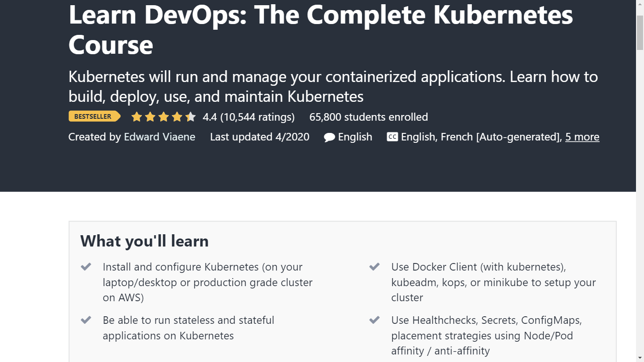Viewport: 644px width, 362px height.
Task: Click the yellow Bestseller badge
Action: pos(94,116)
